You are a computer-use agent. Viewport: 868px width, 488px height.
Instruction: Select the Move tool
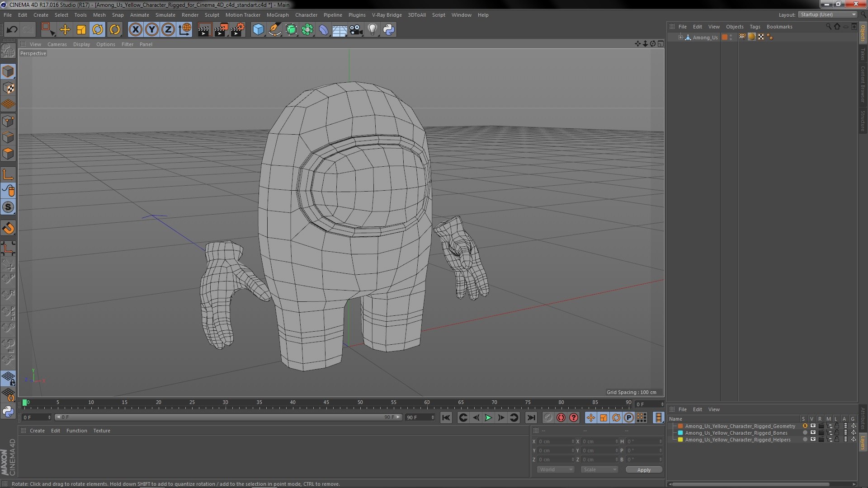[65, 30]
